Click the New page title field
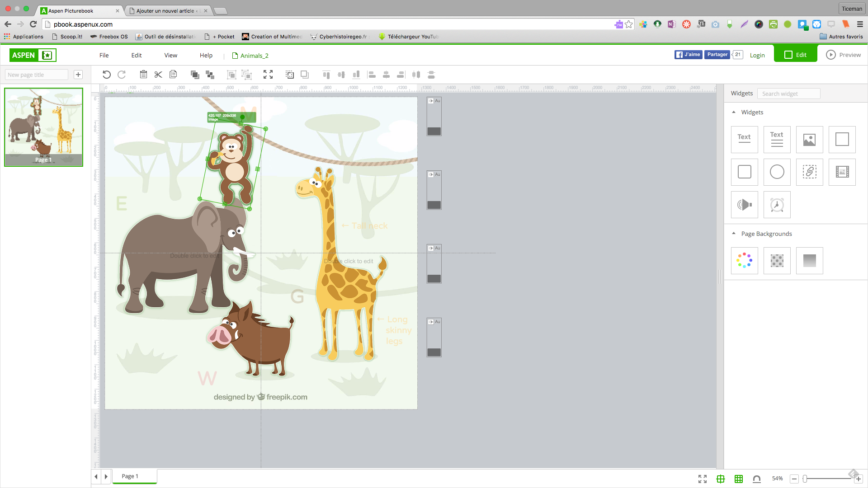 pyautogui.click(x=36, y=75)
